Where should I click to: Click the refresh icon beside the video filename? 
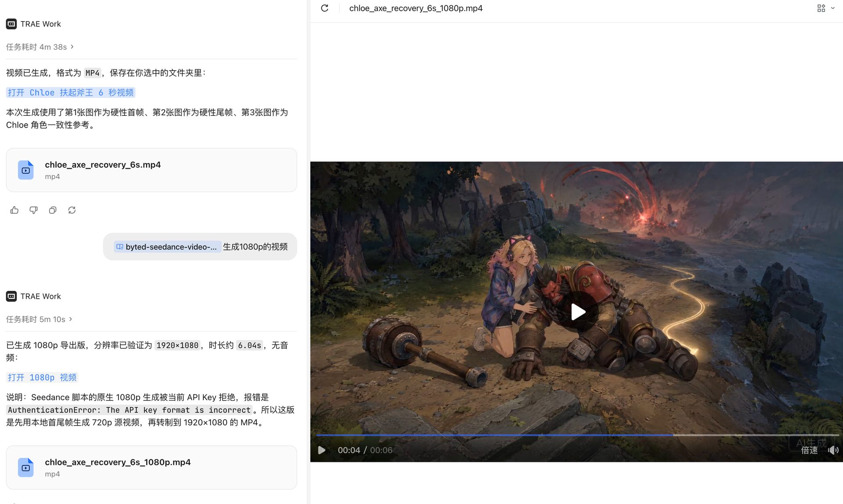324,8
